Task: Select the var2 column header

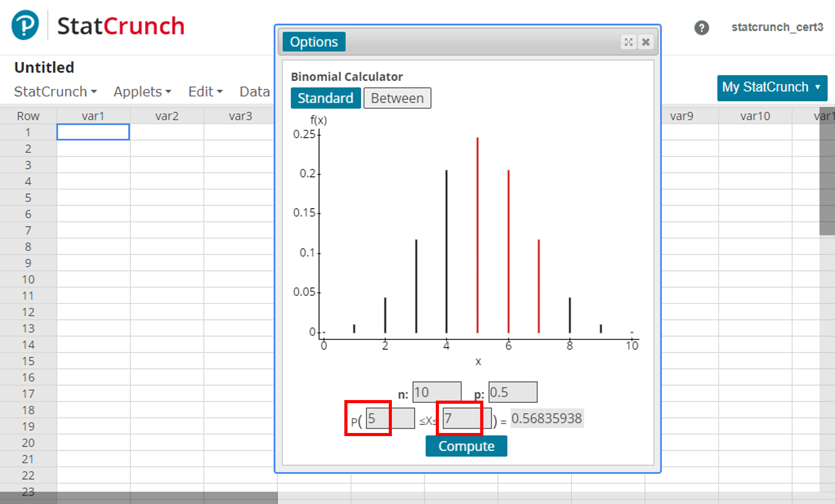Action: click(x=167, y=116)
